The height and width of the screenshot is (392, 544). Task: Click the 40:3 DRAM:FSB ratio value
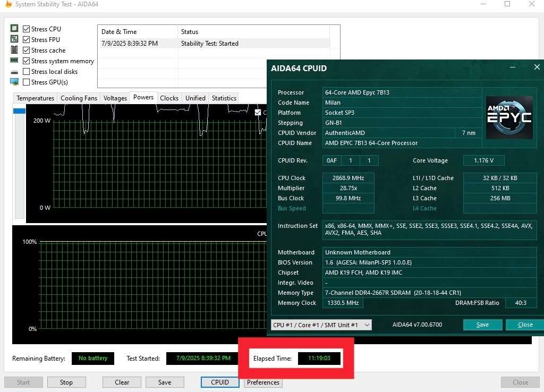pos(521,303)
